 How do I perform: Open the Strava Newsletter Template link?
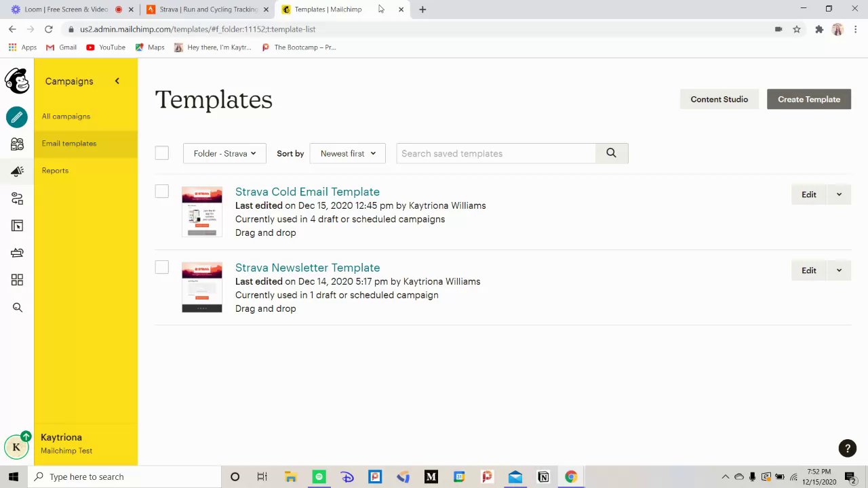307,268
